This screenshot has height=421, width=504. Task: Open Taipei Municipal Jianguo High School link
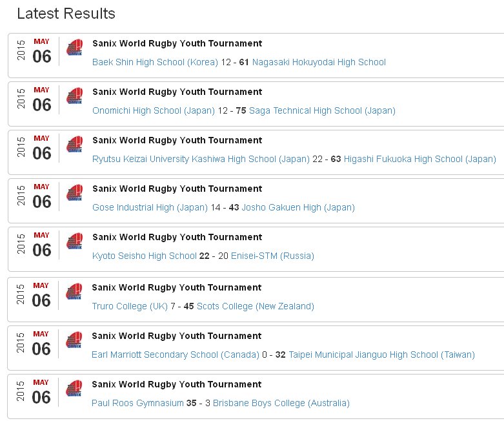381,354
